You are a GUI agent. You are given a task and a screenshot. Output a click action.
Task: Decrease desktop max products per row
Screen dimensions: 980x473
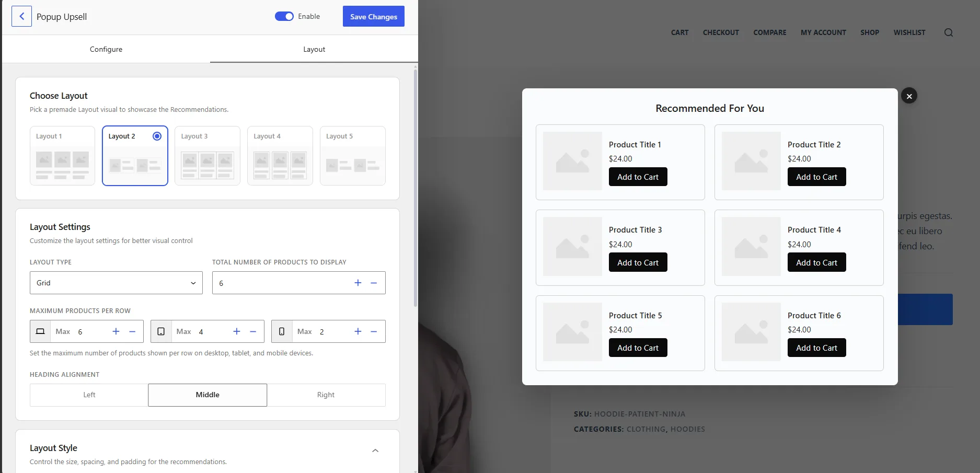tap(132, 331)
